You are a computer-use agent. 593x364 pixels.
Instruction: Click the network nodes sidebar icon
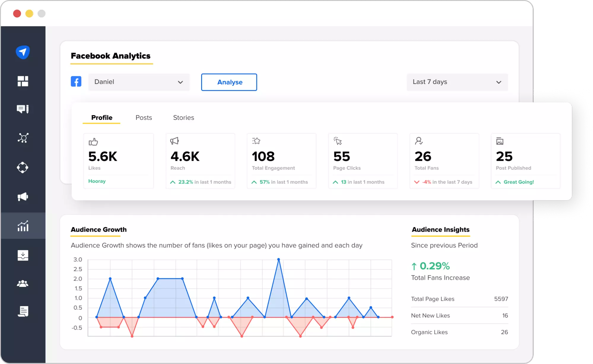(x=23, y=138)
